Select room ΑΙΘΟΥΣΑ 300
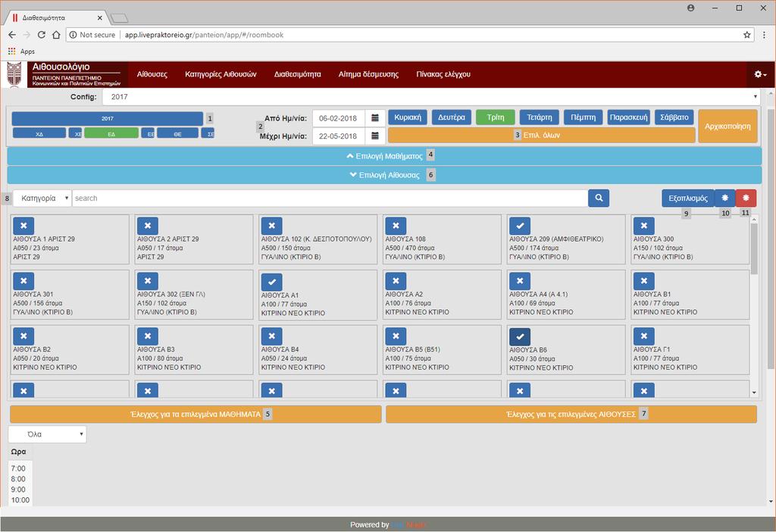776x532 pixels. click(x=644, y=226)
